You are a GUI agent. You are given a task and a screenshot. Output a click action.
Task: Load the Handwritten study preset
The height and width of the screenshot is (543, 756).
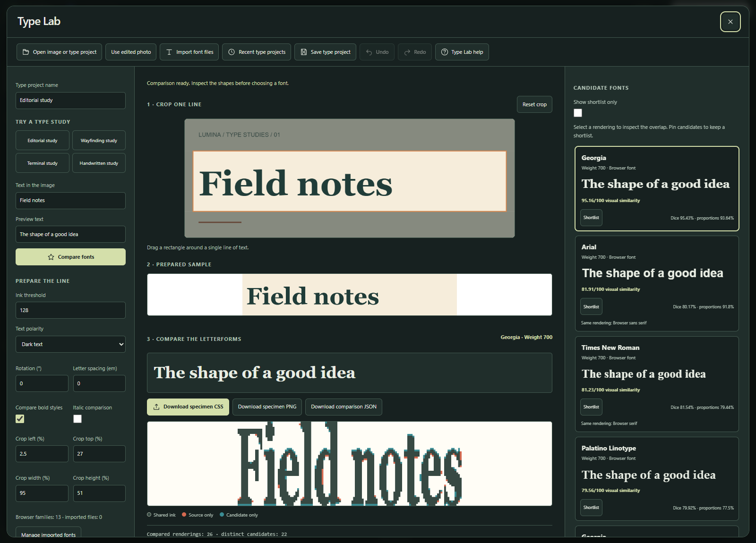pyautogui.click(x=99, y=163)
